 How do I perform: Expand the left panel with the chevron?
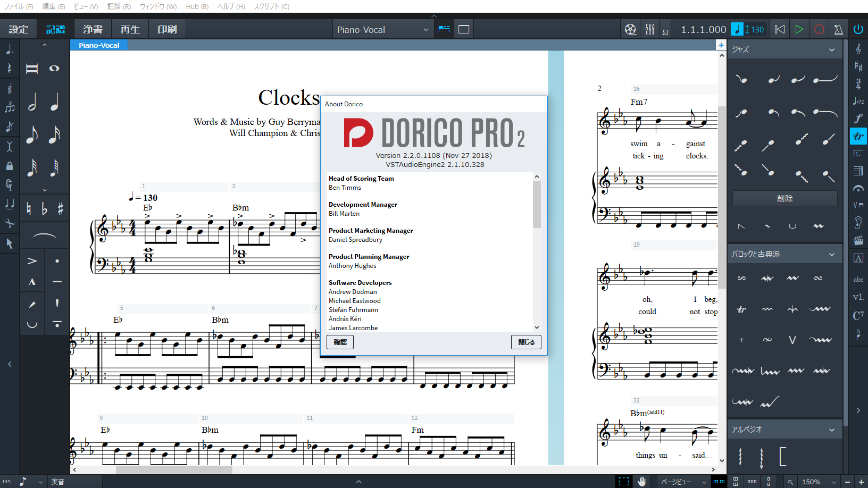(x=10, y=364)
